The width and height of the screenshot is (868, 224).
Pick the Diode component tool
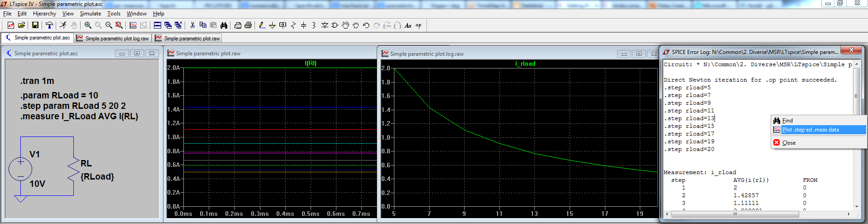[x=325, y=25]
